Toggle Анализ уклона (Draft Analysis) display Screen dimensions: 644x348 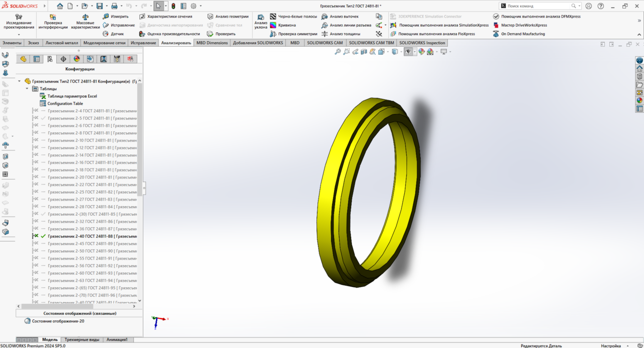(261, 22)
